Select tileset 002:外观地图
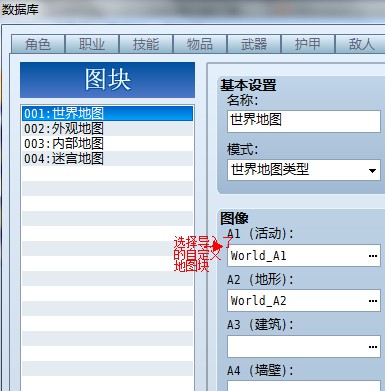385x391 pixels. tap(107, 128)
